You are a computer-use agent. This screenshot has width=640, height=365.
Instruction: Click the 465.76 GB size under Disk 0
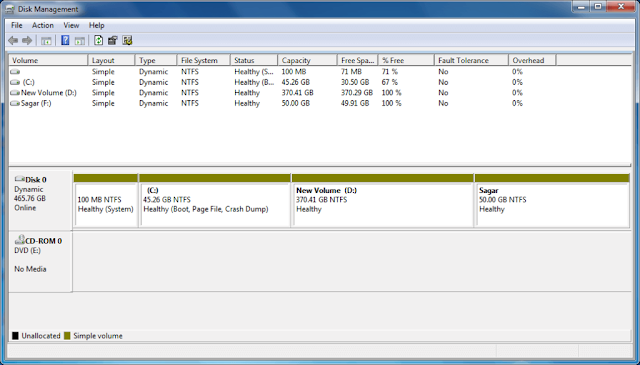pos(30,198)
